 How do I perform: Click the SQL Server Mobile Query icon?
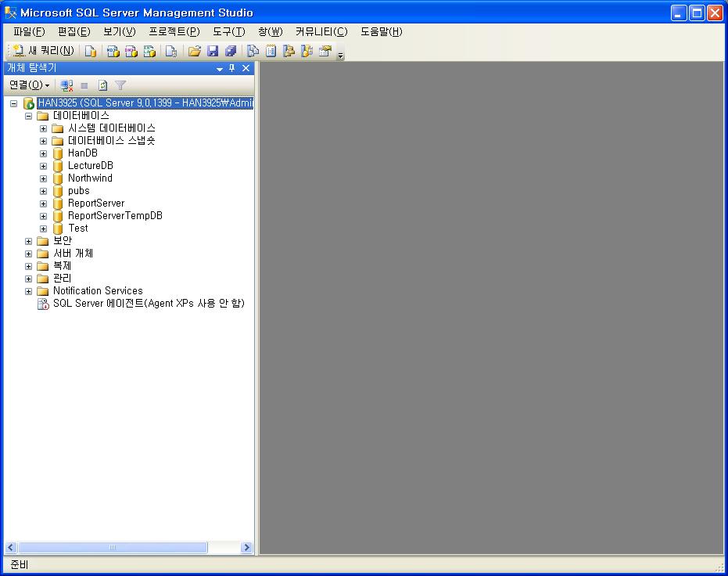[x=170, y=51]
